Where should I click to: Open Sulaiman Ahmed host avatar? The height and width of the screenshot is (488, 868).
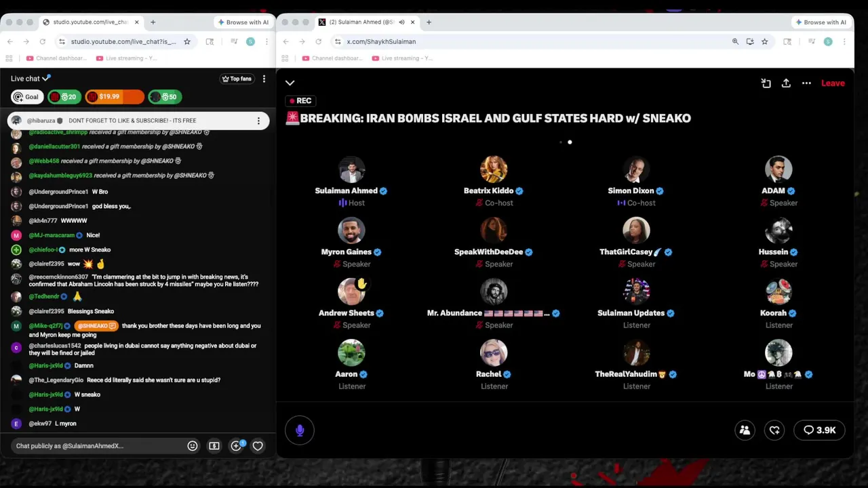point(351,169)
